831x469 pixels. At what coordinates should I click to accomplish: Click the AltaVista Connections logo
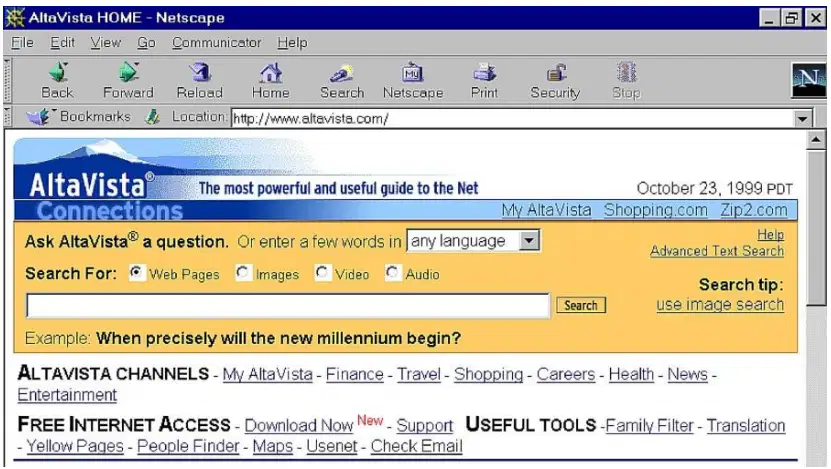tap(98, 180)
